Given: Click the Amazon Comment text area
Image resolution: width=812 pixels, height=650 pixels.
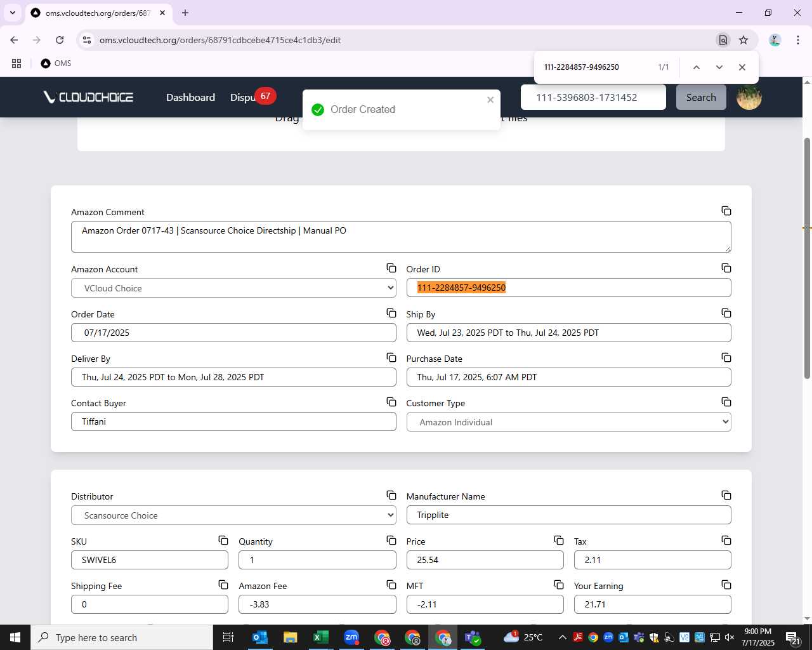Looking at the screenshot, I should click(401, 237).
